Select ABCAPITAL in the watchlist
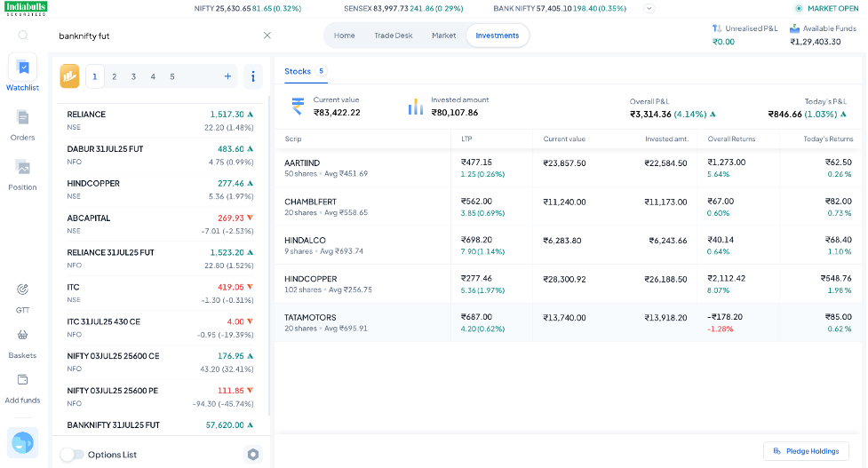868x468 pixels. point(160,224)
